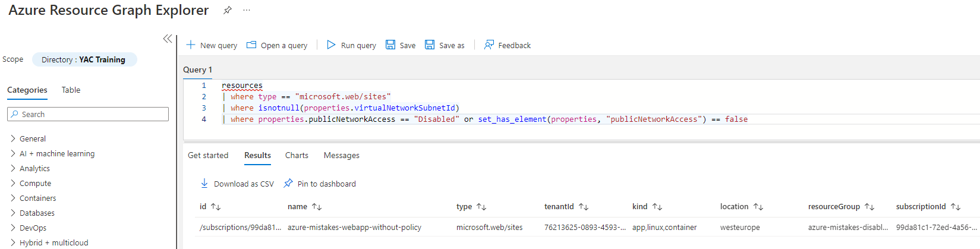Sort results by kind column arrows
Screen dimensions: 980x249
[657, 207]
